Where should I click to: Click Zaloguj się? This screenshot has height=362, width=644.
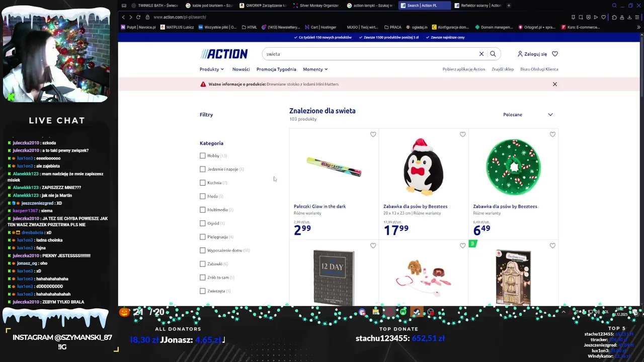tap(536, 54)
